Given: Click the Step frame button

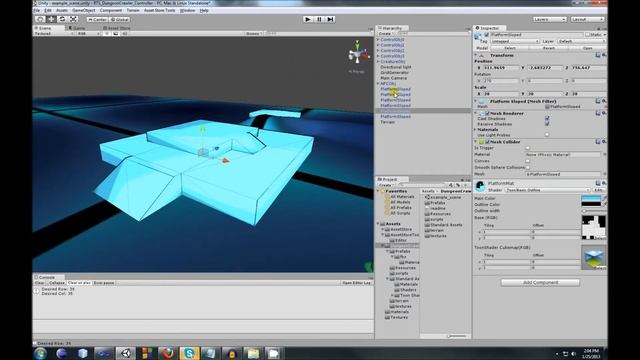Looking at the screenshot, I should click(x=330, y=19).
